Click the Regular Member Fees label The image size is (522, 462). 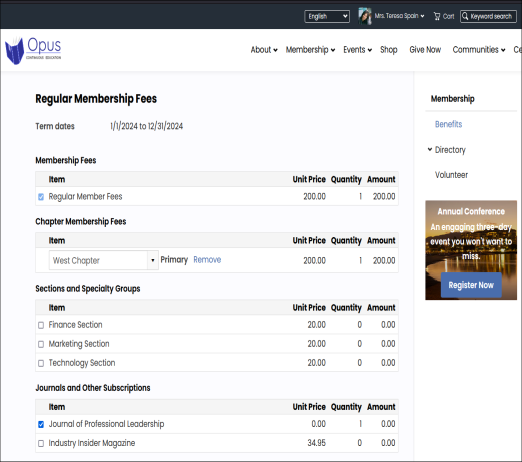click(85, 197)
